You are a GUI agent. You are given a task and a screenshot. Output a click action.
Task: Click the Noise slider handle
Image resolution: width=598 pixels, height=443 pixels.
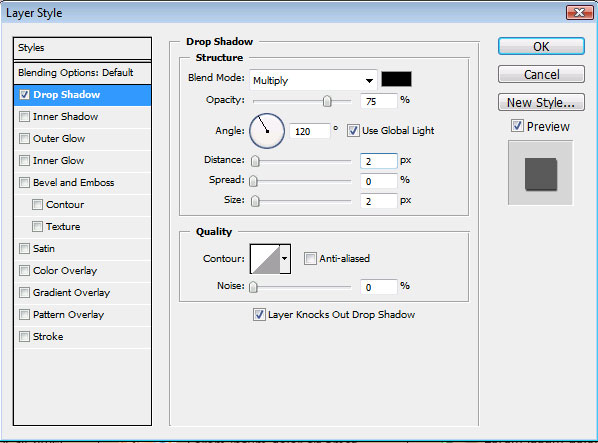(x=253, y=287)
